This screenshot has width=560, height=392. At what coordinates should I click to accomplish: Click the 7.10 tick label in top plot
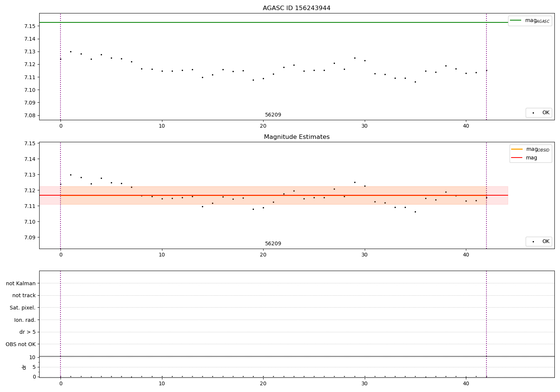pos(30,90)
